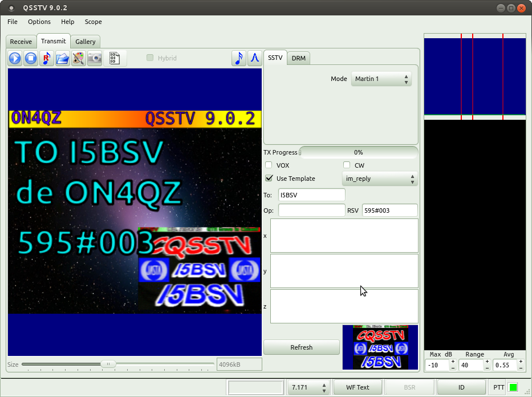The image size is (532, 397).
Task: Click the Max dB value field
Action: click(x=437, y=365)
